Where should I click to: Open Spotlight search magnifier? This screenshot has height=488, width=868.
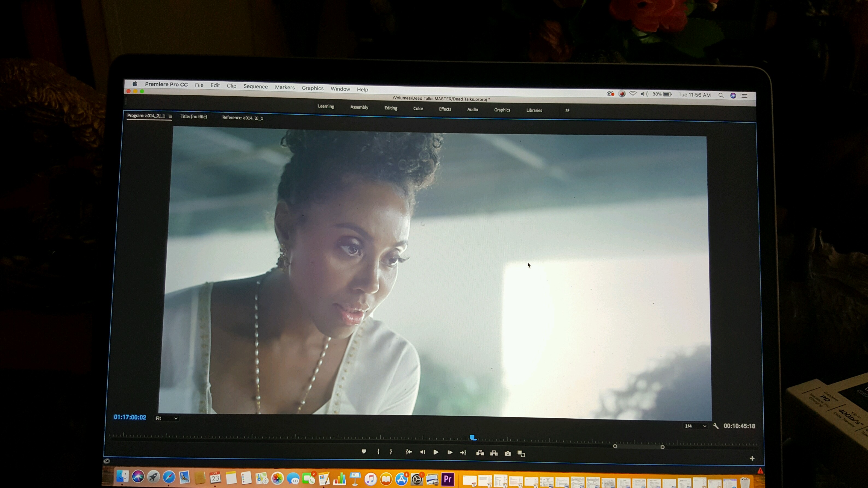pyautogui.click(x=721, y=96)
